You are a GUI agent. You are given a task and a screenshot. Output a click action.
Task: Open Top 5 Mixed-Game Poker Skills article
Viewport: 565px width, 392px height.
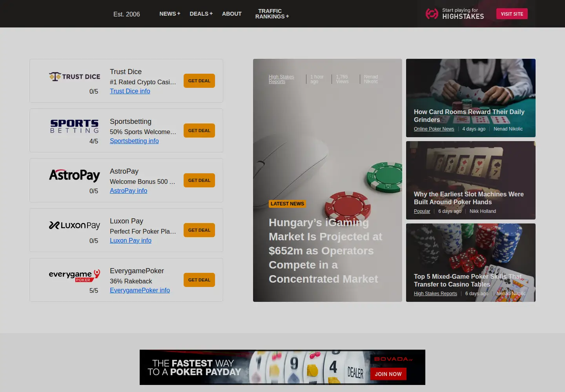click(468, 280)
